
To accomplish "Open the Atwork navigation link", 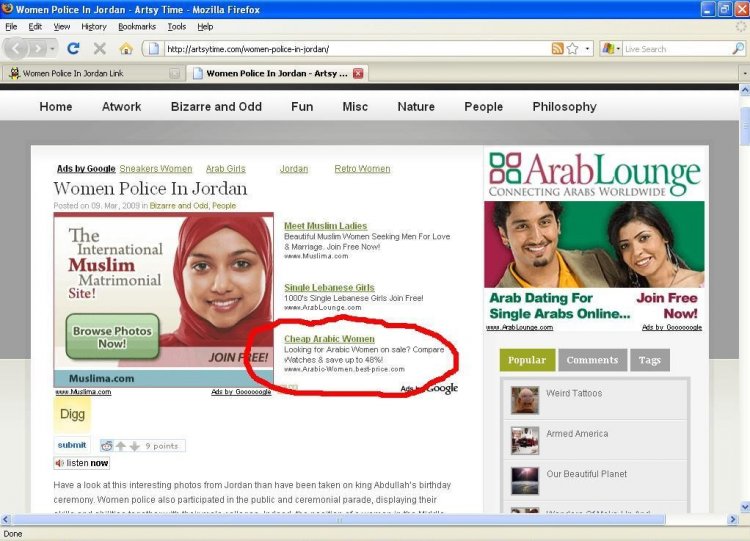I will pyautogui.click(x=121, y=107).
